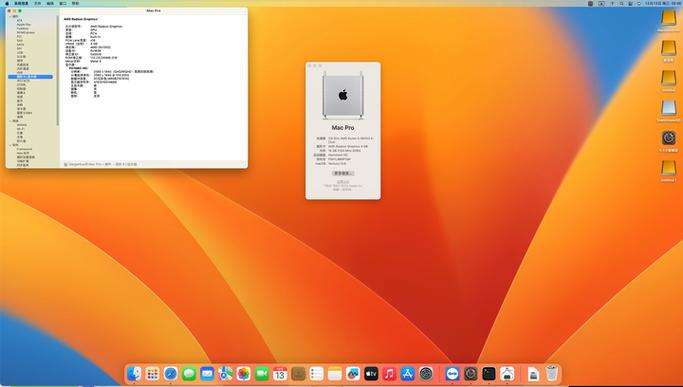Open App Store from the Dock
This screenshot has height=387, width=683.
tap(408, 373)
